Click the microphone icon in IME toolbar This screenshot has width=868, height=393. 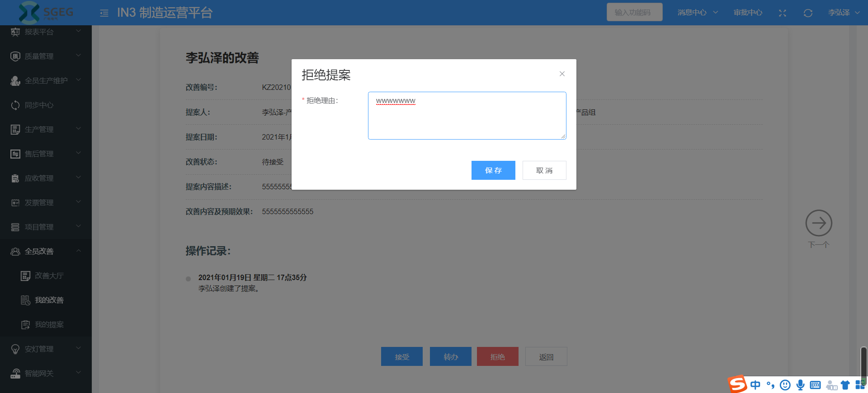point(800,385)
